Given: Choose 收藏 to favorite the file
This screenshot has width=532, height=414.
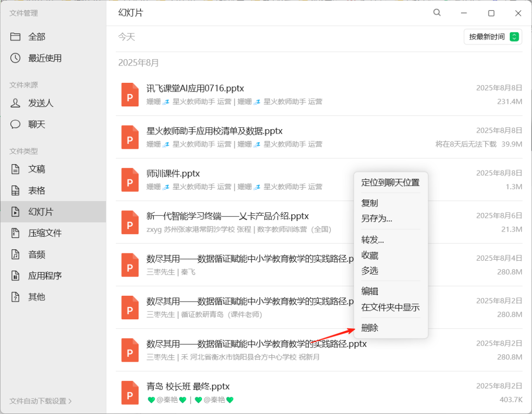Looking at the screenshot, I should tap(370, 255).
